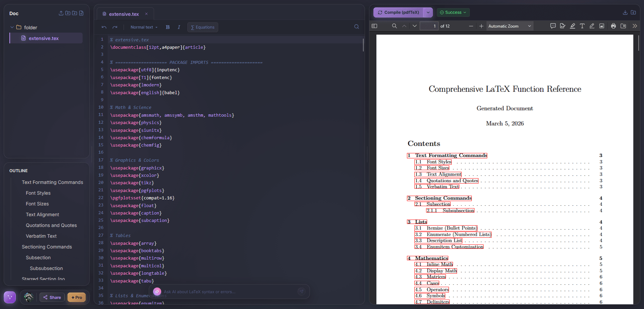Apply italic formatting in the editor

(179, 27)
